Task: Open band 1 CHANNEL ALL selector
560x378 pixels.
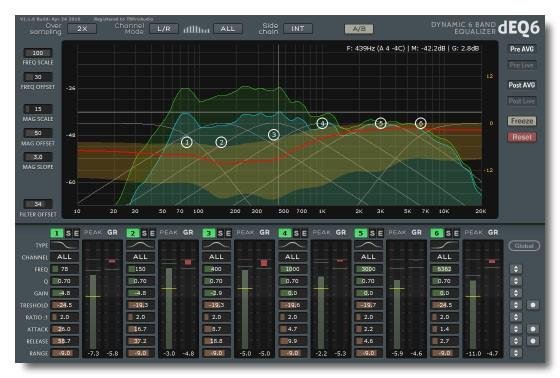Action: pos(64,257)
